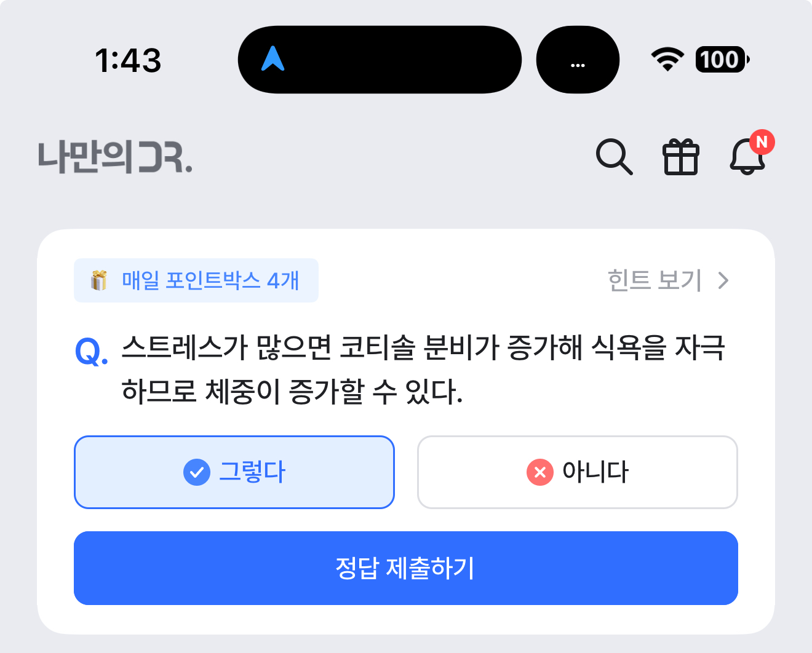The height and width of the screenshot is (653, 812).
Task: Tap the blue checkmark icon on 그렇다
Action: 197,472
